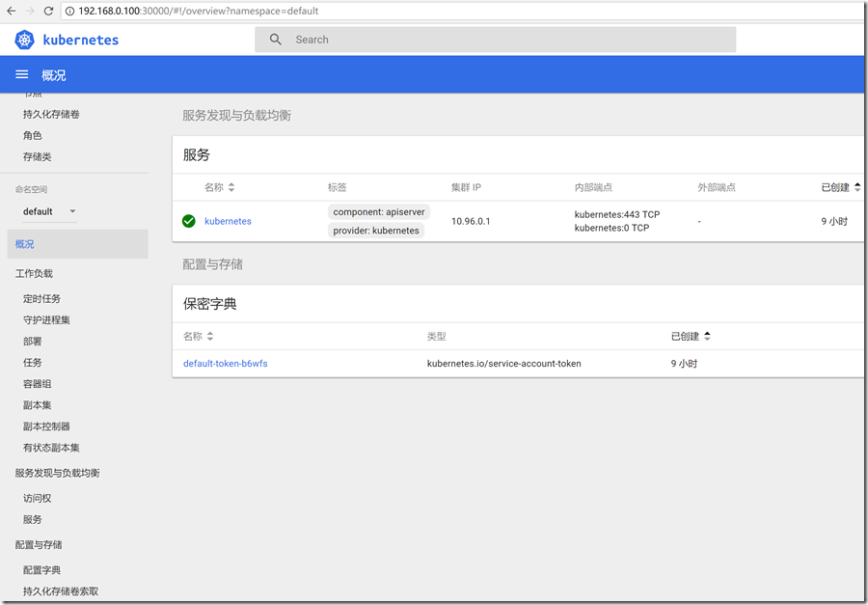Select 副本控制器 in sidebar
This screenshot has height=605, width=868.
pyautogui.click(x=46, y=426)
